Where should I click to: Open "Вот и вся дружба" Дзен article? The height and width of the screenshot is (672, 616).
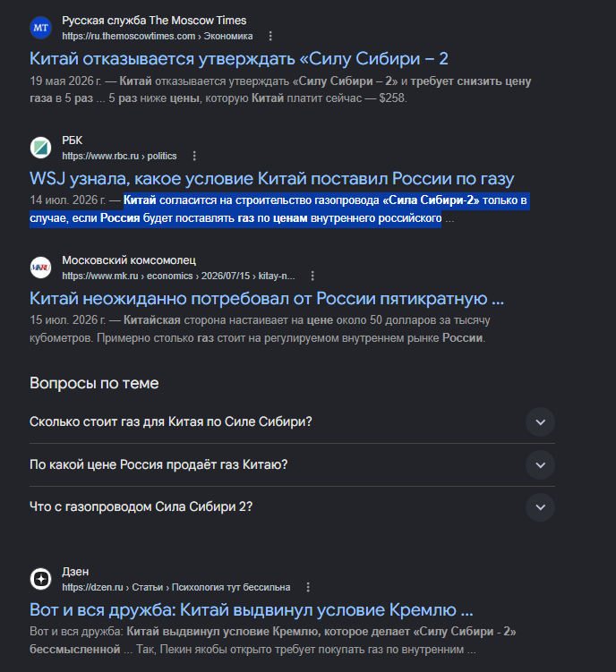tap(252, 610)
